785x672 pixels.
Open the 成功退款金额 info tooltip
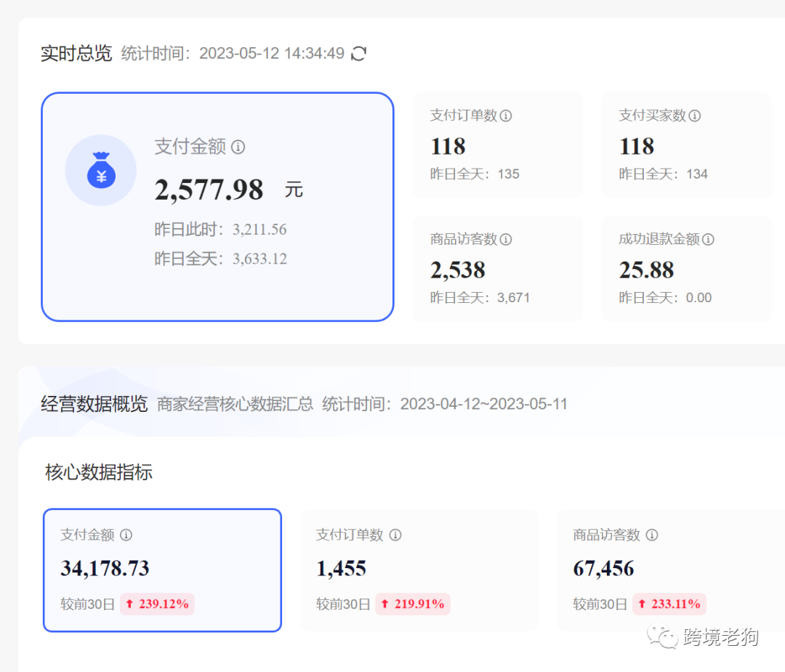coord(709,239)
